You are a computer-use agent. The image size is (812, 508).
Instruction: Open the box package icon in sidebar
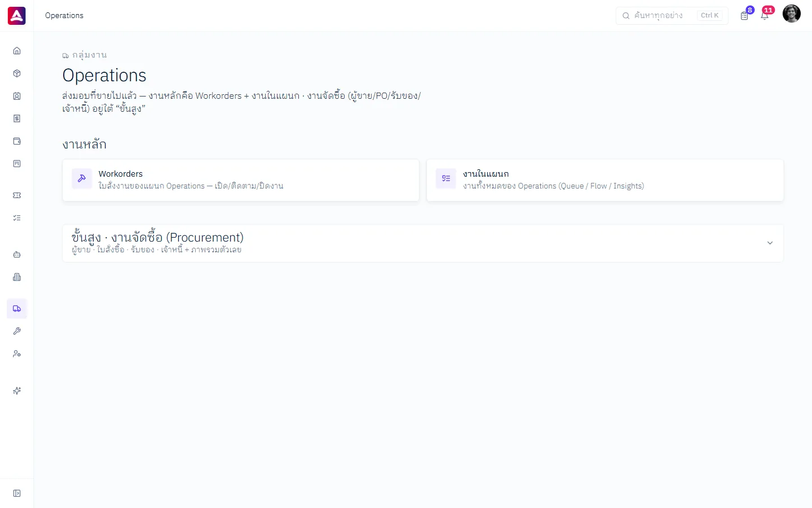point(17,73)
